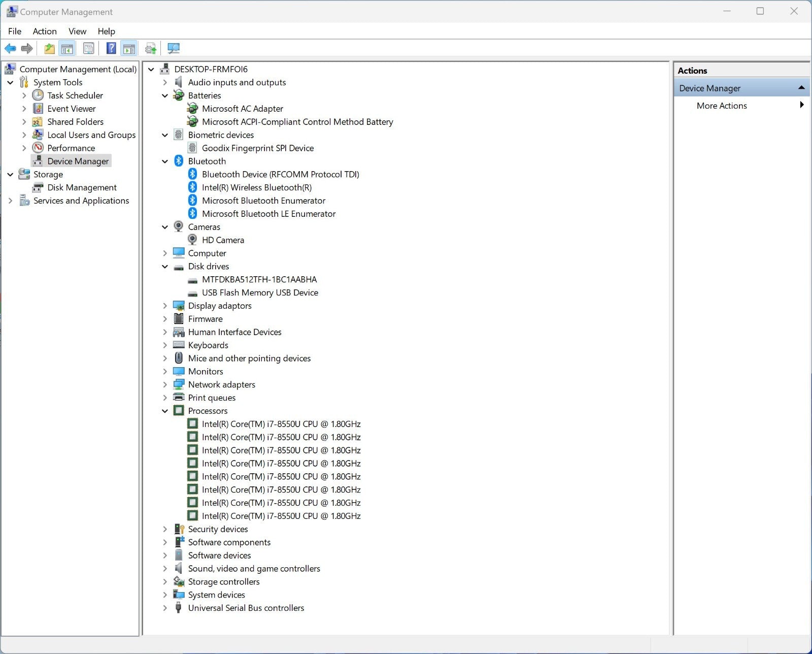The height and width of the screenshot is (654, 812).
Task: Click the Back arrow in the toolbar
Action: [x=10, y=49]
